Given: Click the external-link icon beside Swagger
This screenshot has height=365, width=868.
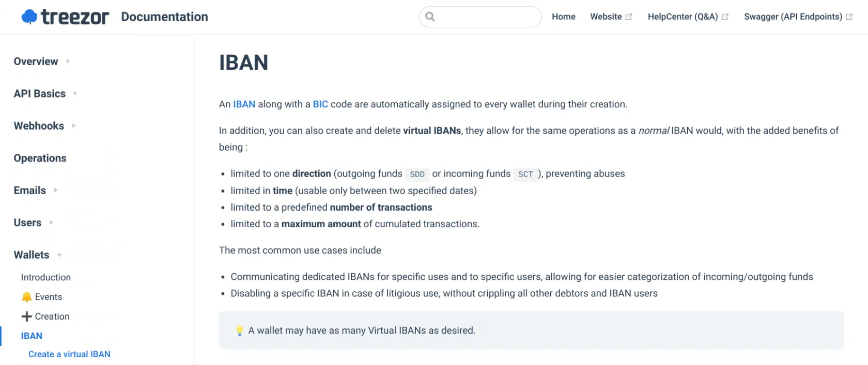Looking at the screenshot, I should pos(849,17).
